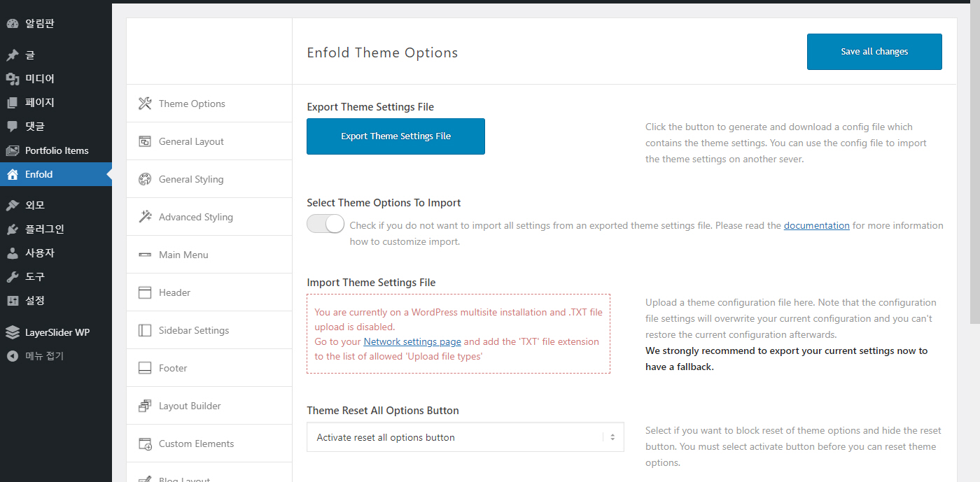This screenshot has width=980, height=482.
Task: Open the Portfolio Items menu
Action: coord(56,150)
